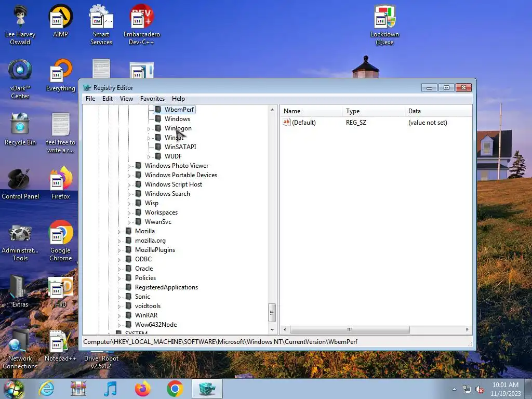The height and width of the screenshot is (399, 532).
Task: Click the WinRAR key icon
Action: click(x=129, y=315)
